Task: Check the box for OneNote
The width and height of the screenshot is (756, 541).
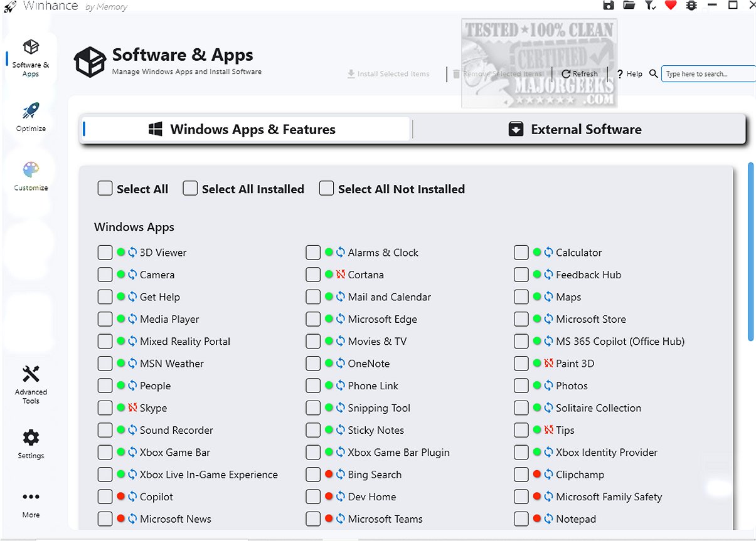Action: tap(313, 364)
